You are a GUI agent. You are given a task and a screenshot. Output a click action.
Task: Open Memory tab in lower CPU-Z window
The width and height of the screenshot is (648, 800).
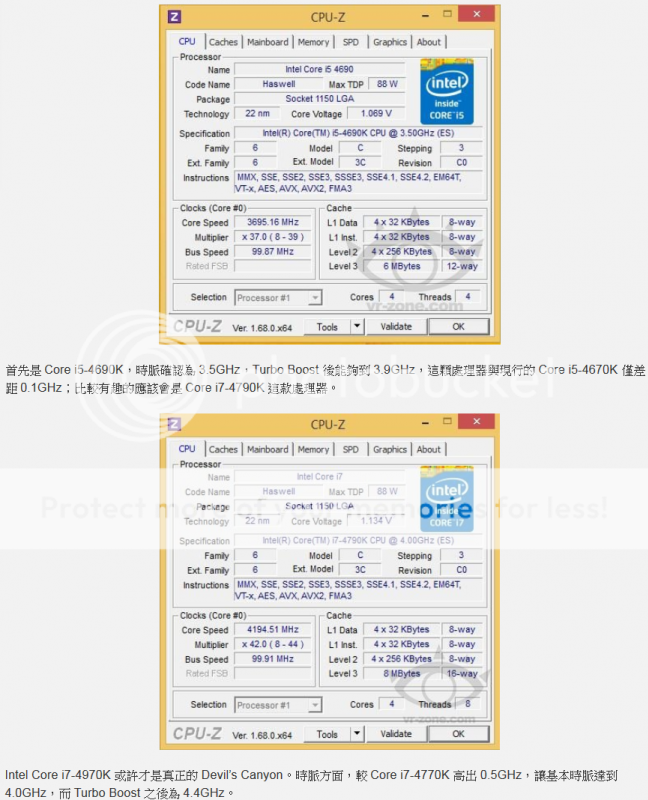point(313,449)
